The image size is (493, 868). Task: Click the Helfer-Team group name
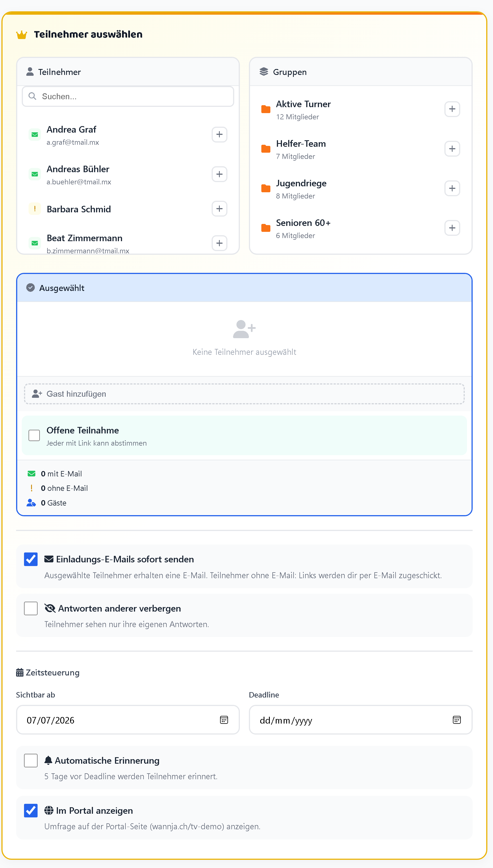tap(301, 144)
